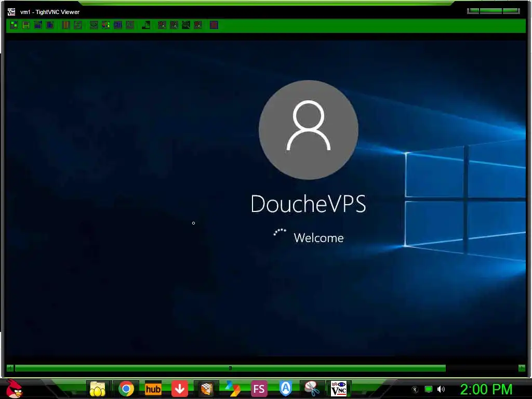Click the 2:00 PM taskbar clock

coord(486,389)
